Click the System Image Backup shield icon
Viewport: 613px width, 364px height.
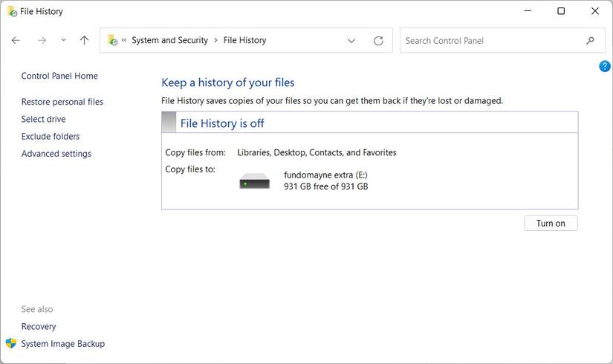pos(11,343)
